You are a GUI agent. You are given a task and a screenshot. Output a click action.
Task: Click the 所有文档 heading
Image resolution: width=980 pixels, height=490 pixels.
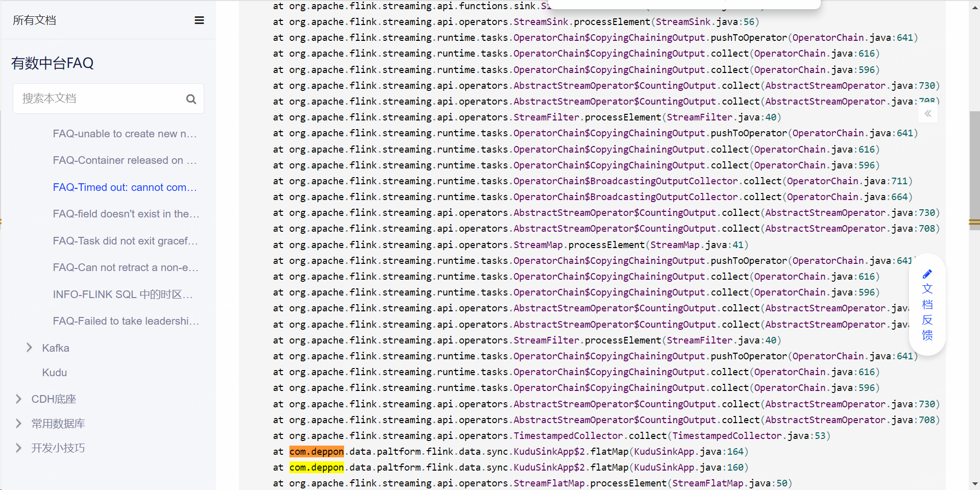(x=34, y=20)
